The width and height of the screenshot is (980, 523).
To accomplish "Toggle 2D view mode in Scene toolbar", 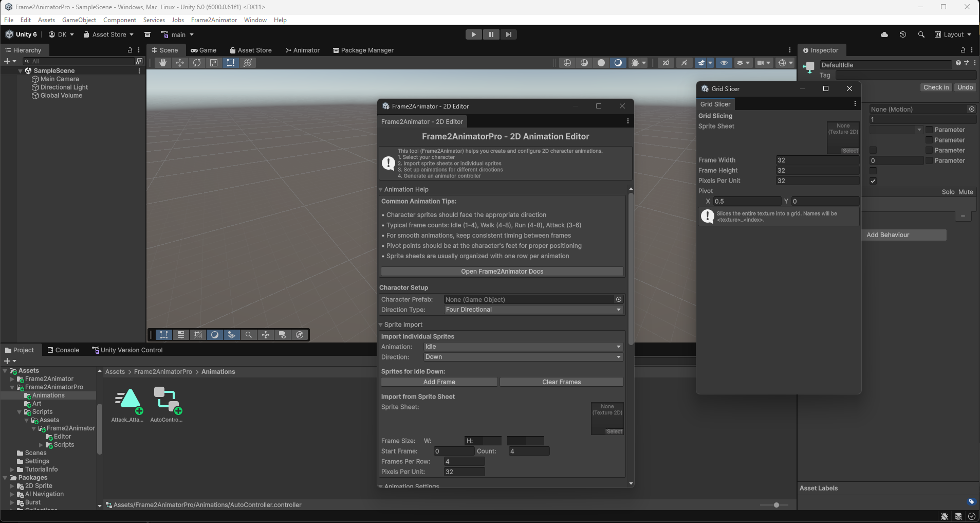I will (666, 63).
